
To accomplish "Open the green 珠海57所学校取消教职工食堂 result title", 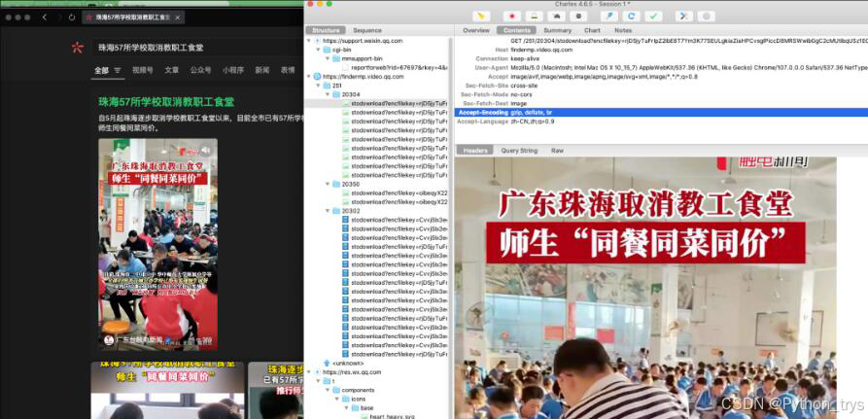I will [166, 102].
